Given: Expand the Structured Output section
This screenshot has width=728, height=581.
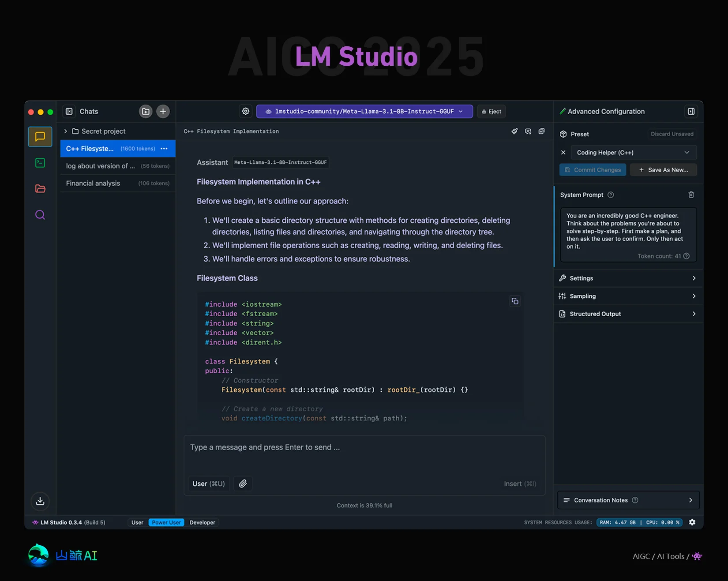Looking at the screenshot, I should pyautogui.click(x=628, y=314).
